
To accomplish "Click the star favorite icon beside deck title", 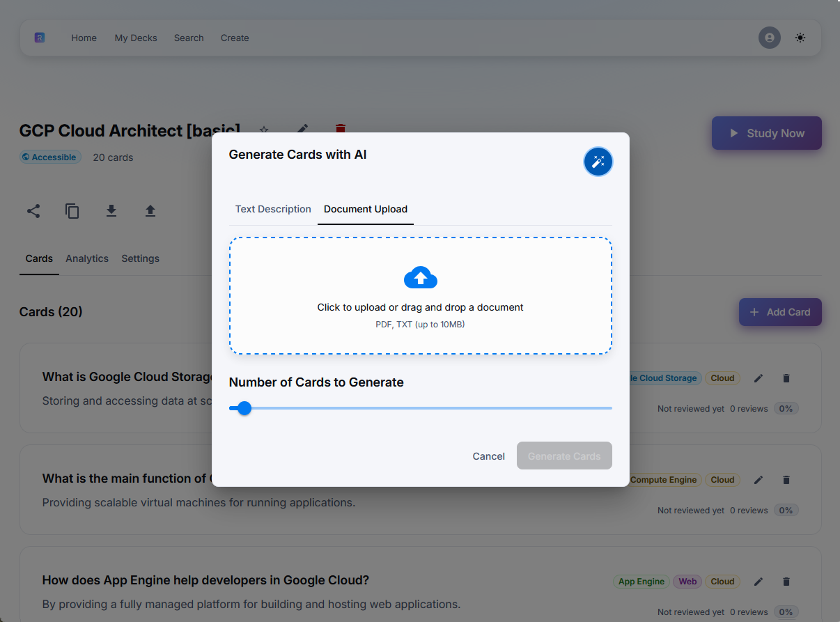I will coord(264,130).
